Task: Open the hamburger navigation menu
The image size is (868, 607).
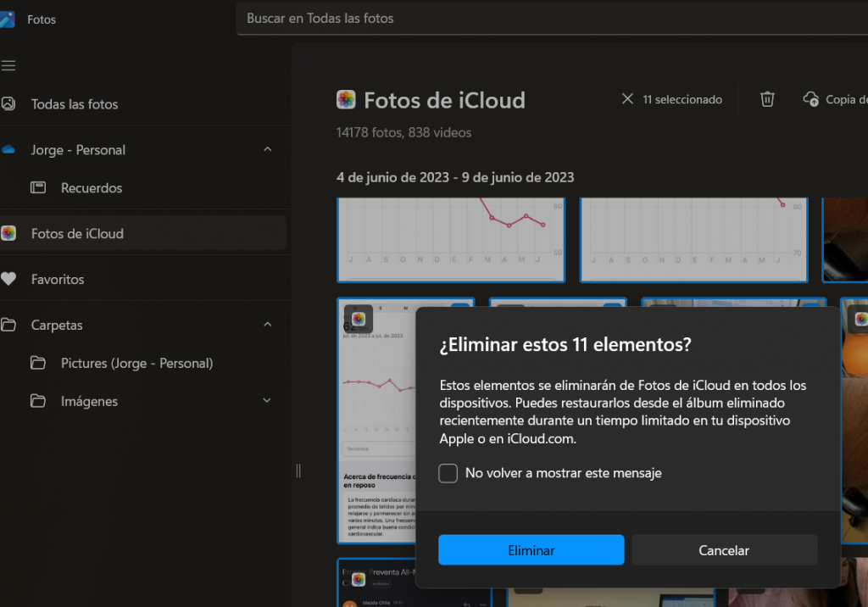Action: click(x=8, y=65)
